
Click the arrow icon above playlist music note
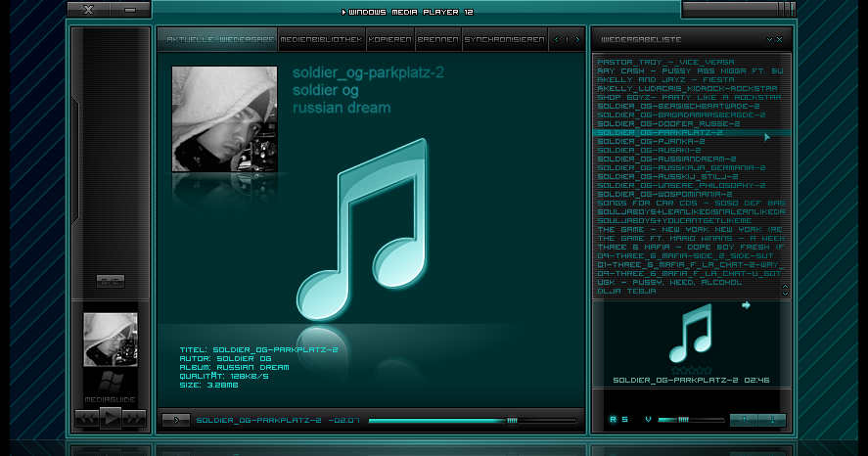pyautogui.click(x=746, y=305)
